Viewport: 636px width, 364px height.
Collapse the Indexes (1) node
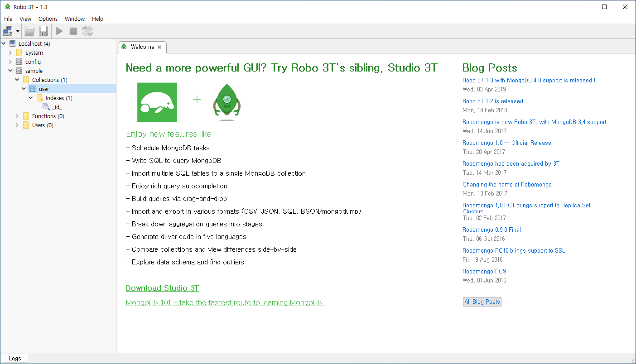point(31,98)
